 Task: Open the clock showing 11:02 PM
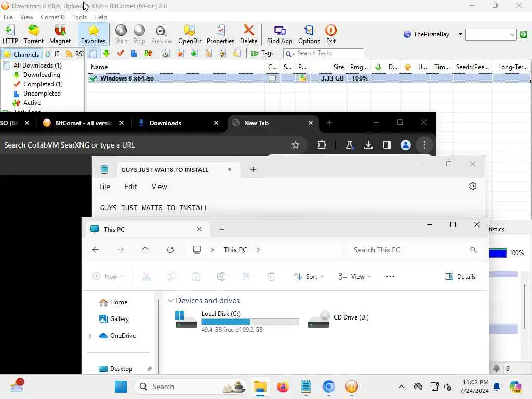click(474, 387)
